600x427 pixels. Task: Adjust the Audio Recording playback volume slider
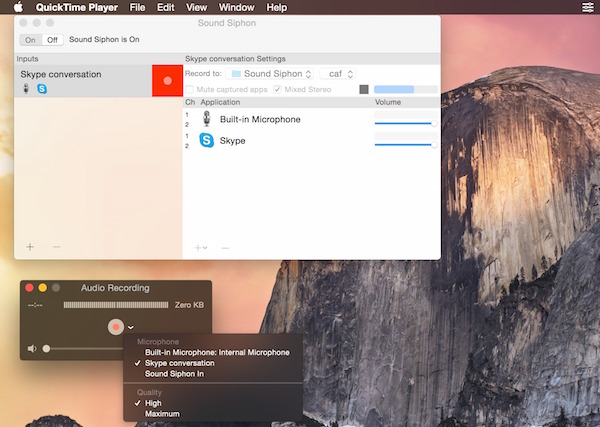(x=84, y=349)
